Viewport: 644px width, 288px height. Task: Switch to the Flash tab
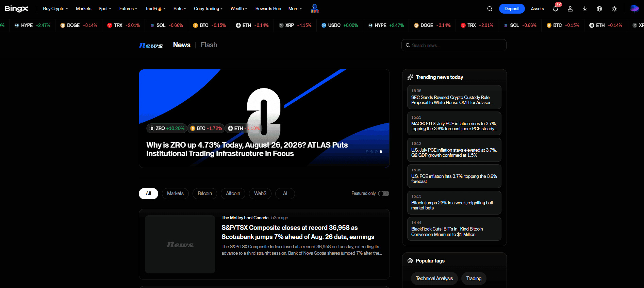[209, 45]
